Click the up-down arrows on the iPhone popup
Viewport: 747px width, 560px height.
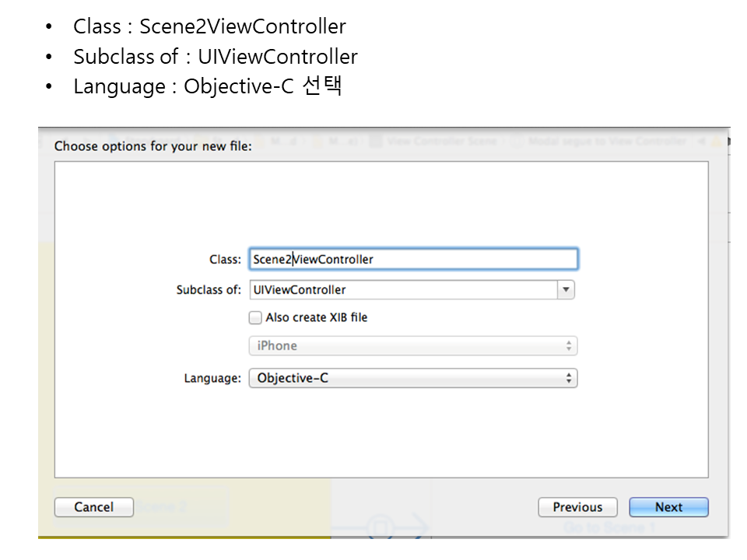click(x=569, y=346)
